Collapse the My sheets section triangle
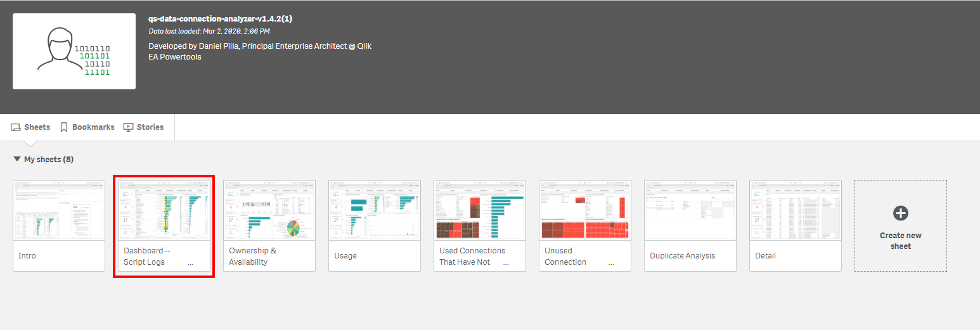Viewport: 980px width, 330px height. click(x=16, y=160)
